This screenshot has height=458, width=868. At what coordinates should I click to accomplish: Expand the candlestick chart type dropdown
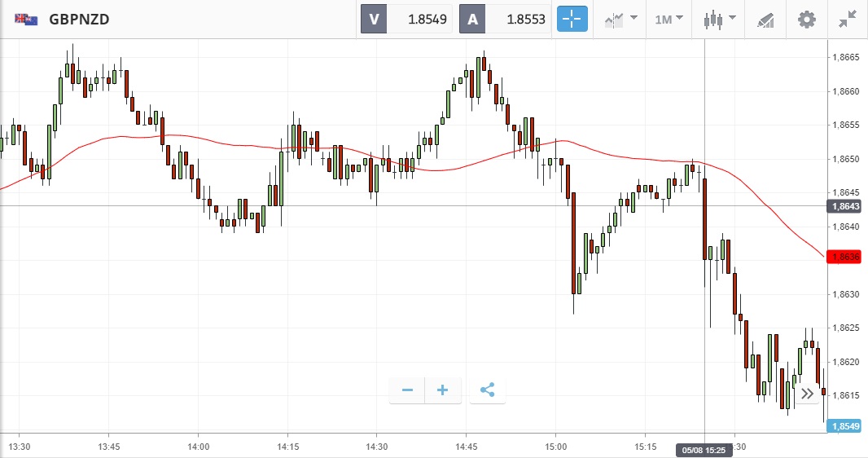[720, 19]
